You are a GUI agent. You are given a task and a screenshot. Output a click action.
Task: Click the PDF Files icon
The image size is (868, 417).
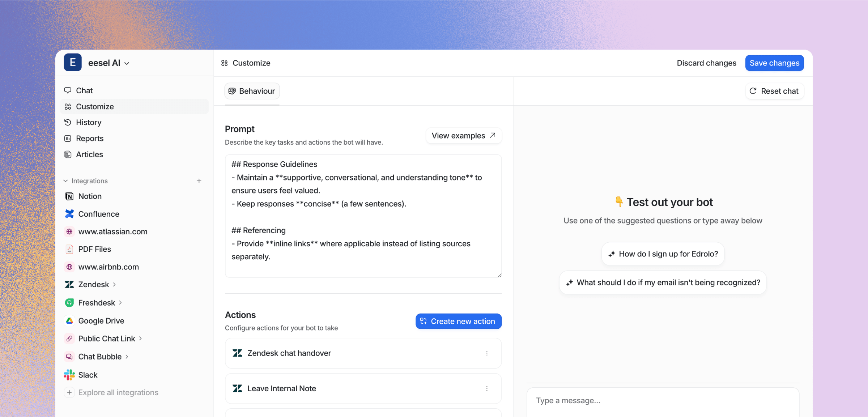pos(69,249)
